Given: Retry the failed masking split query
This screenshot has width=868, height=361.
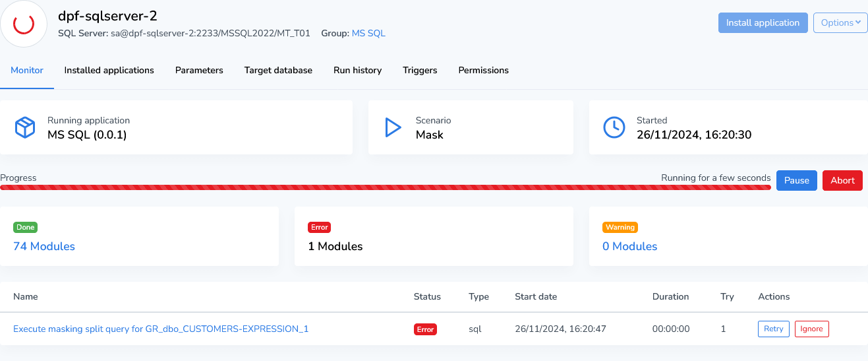Looking at the screenshot, I should [773, 329].
